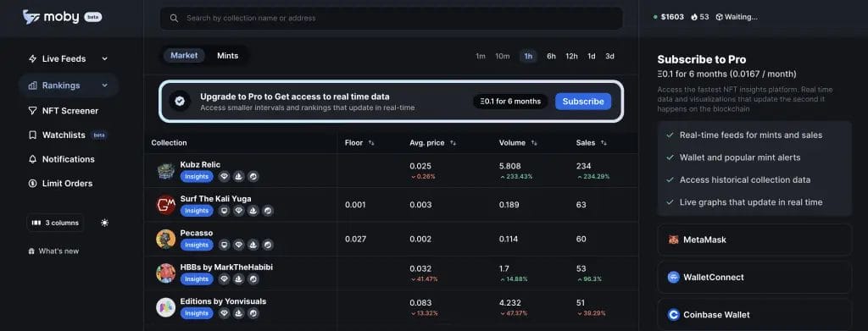Expand the Live Feeds chevron
This screenshot has height=331, width=868.
coord(104,58)
